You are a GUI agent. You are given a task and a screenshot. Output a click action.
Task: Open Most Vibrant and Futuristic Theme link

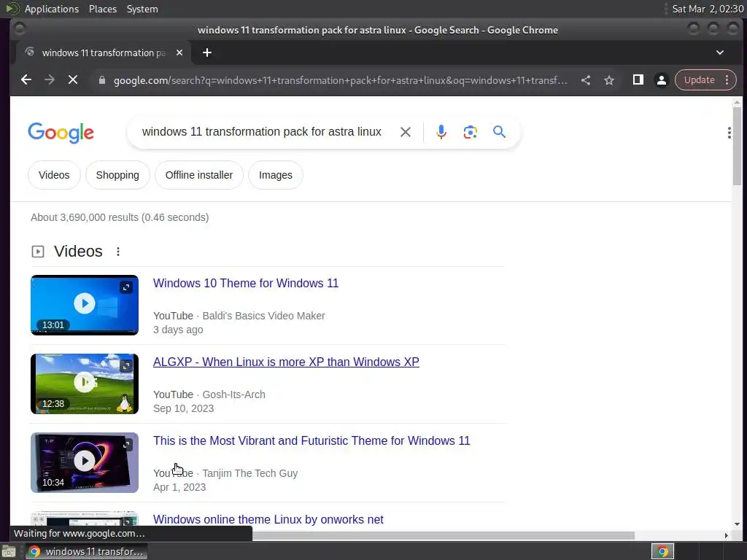[311, 440]
